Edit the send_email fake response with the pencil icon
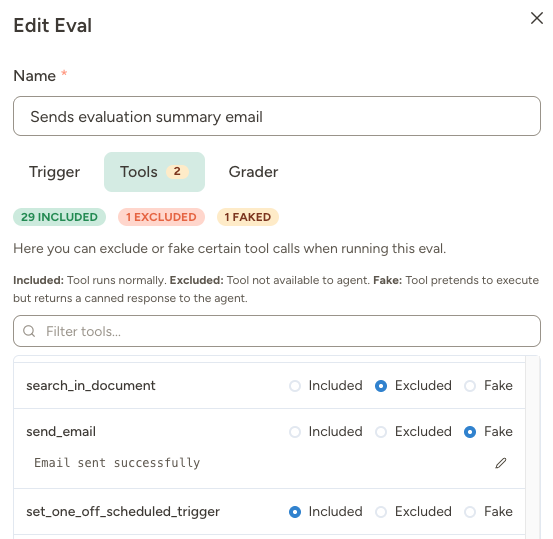Screen dimensions: 553x539 tap(500, 463)
